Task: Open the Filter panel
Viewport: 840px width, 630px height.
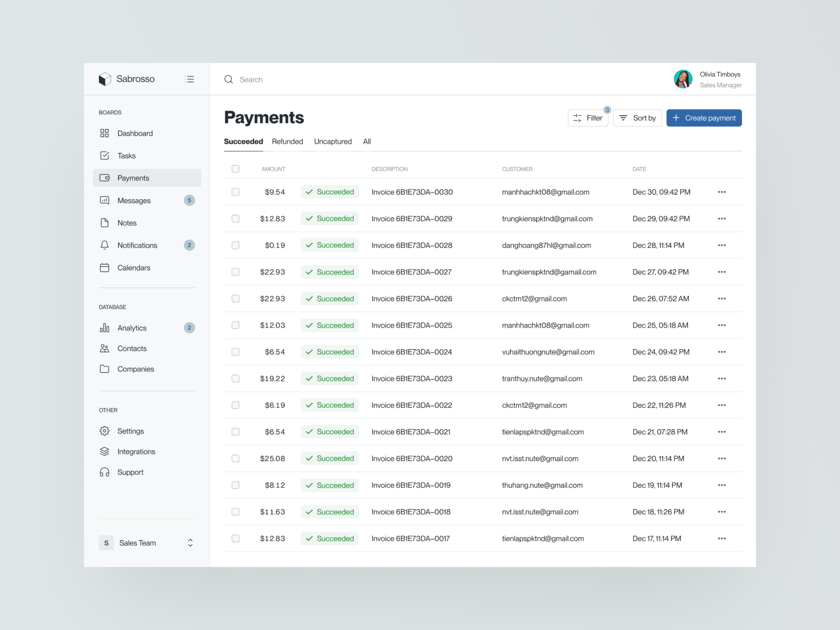Action: (x=588, y=118)
